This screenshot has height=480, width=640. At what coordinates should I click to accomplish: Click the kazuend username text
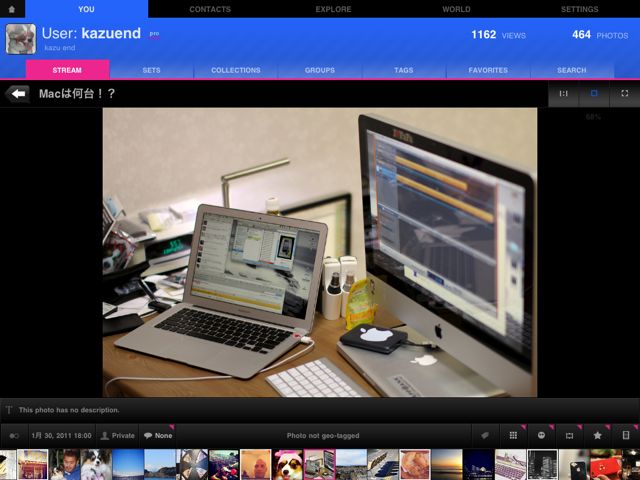click(111, 33)
